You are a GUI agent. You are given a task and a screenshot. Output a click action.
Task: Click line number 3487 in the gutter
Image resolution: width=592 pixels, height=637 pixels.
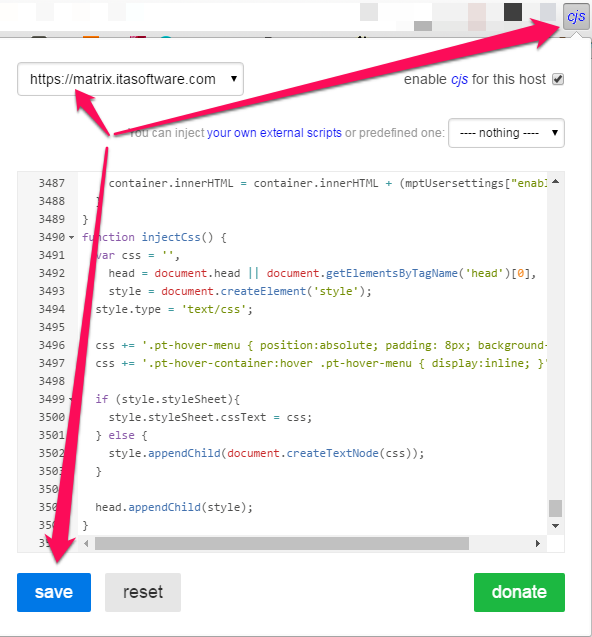coord(52,183)
